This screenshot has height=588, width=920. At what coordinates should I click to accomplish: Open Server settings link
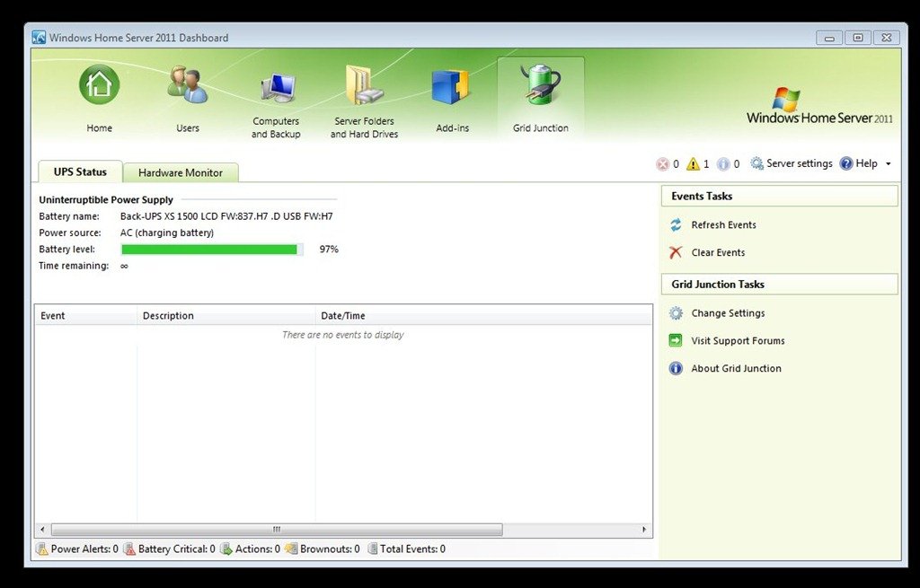click(x=799, y=163)
